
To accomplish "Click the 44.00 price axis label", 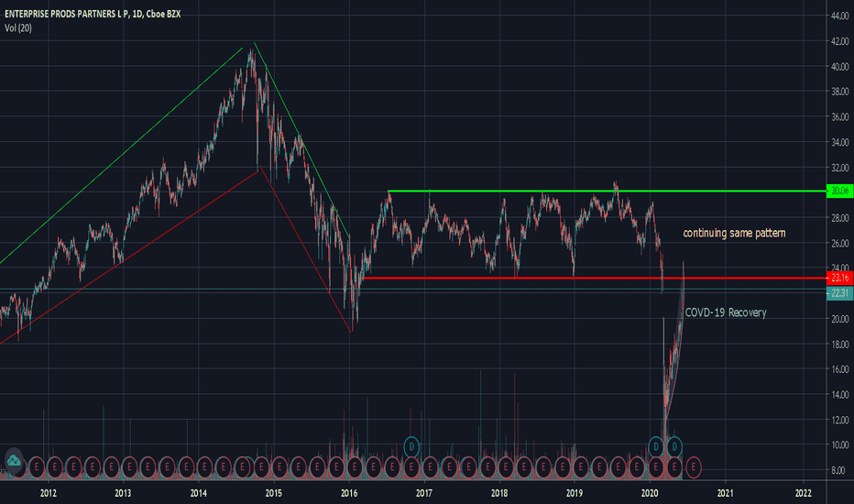I will tap(840, 16).
